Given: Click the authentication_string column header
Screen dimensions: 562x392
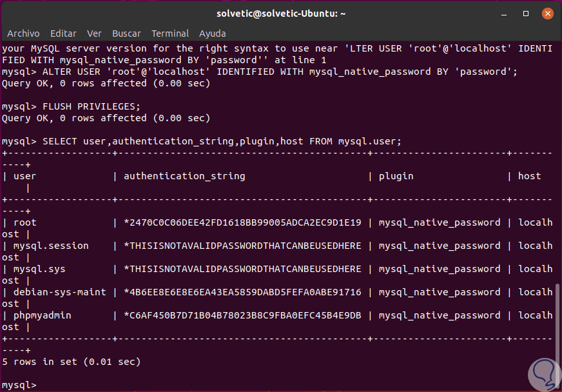Looking at the screenshot, I should tap(184, 176).
